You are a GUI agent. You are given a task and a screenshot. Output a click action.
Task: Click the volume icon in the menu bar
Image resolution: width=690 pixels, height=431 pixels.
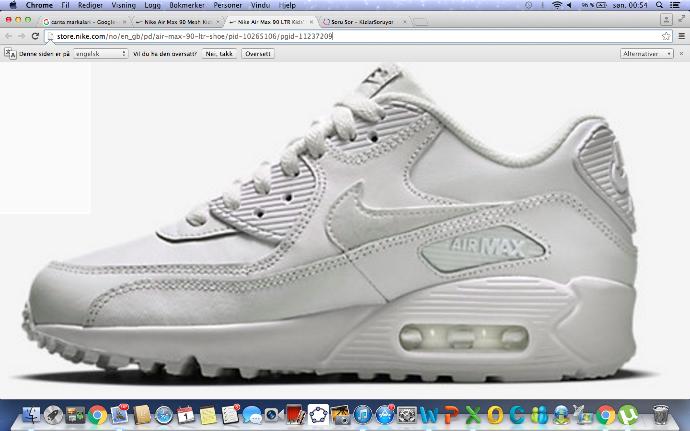pos(569,5)
